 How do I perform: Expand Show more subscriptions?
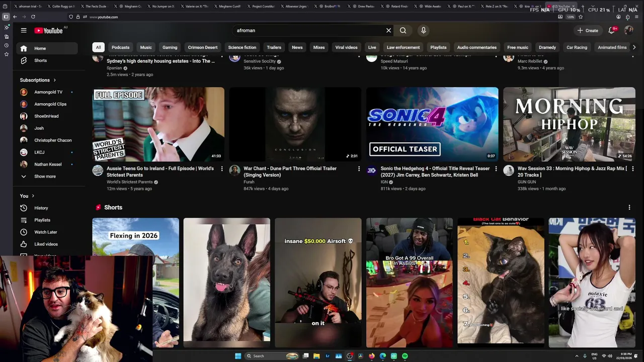pyautogui.click(x=46, y=176)
